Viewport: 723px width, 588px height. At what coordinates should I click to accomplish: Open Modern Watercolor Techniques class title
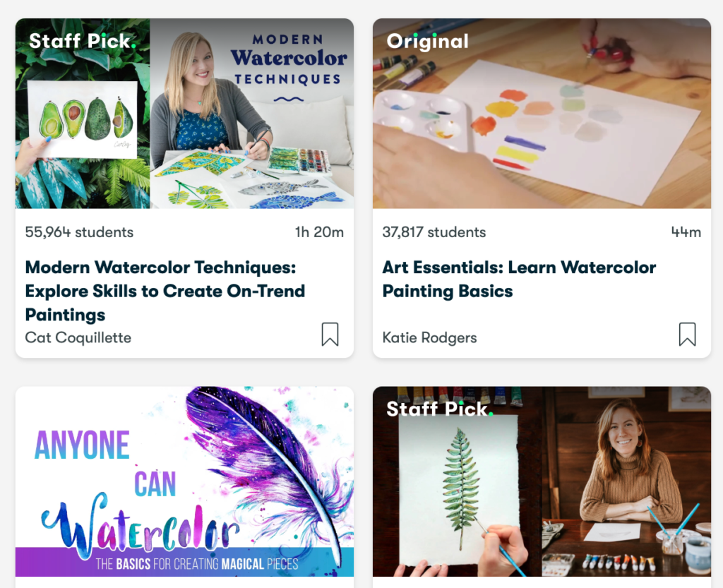click(x=165, y=291)
